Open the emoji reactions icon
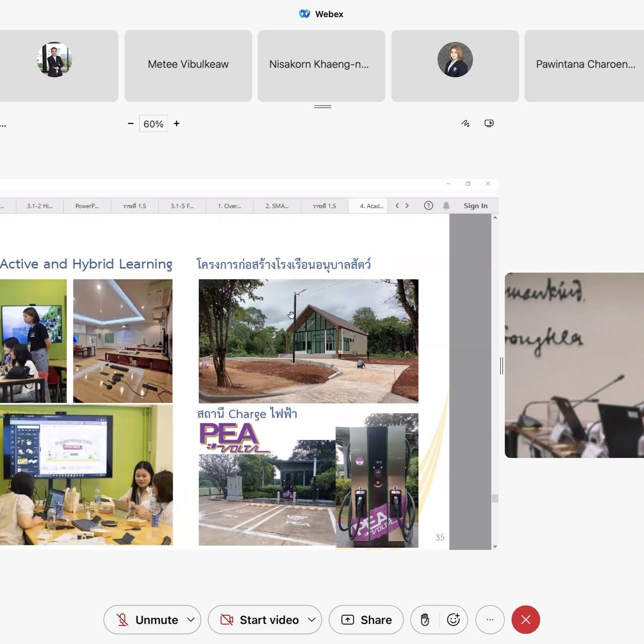This screenshot has height=644, width=644. pos(453,620)
